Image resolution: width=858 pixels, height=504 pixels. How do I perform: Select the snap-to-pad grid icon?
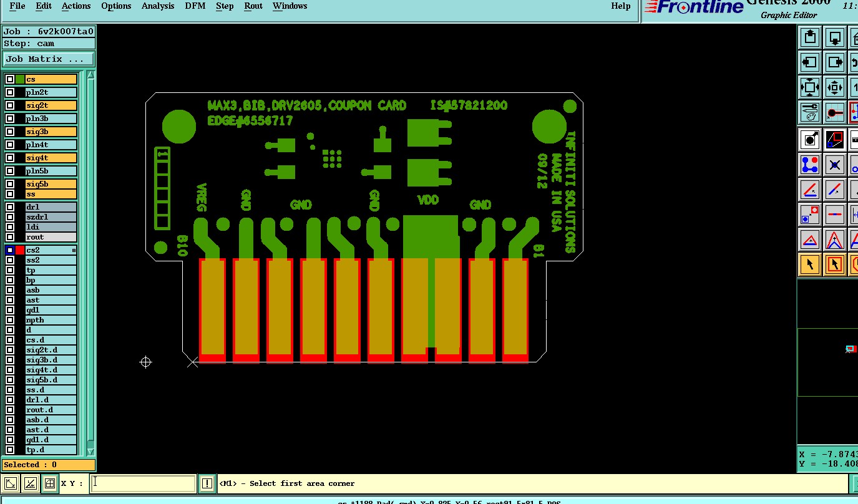click(x=835, y=112)
